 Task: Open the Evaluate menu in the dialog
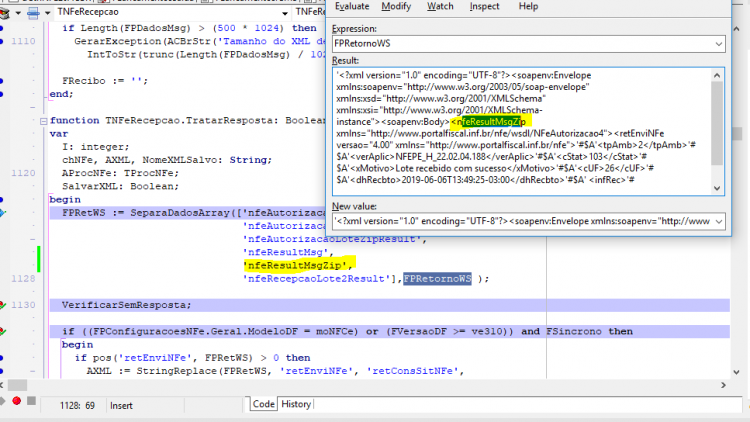click(x=352, y=6)
